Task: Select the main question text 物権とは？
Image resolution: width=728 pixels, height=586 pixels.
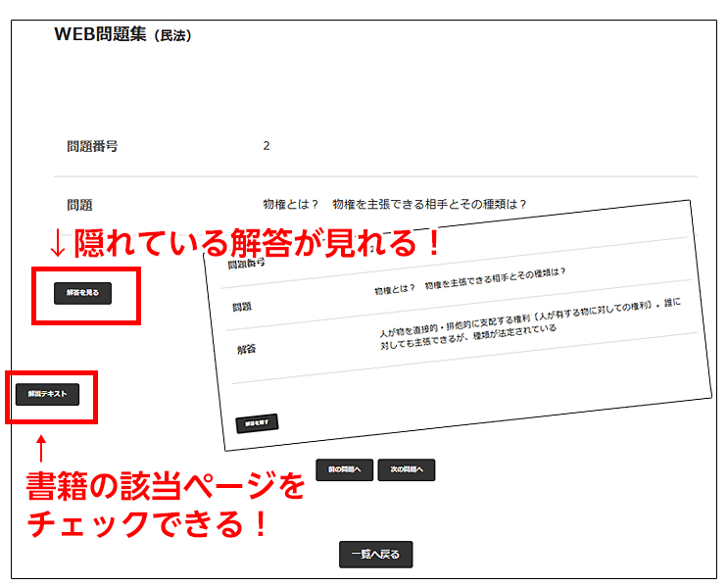Action: (395, 204)
